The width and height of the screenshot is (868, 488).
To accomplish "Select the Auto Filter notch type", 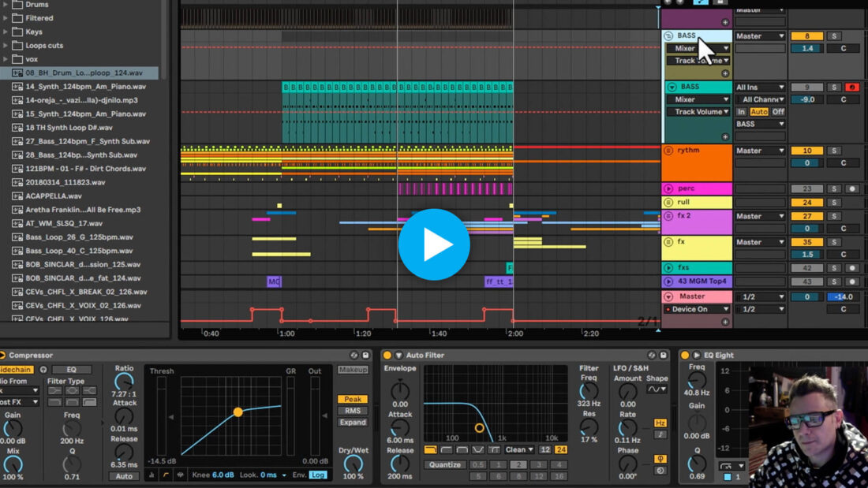I will point(477,450).
